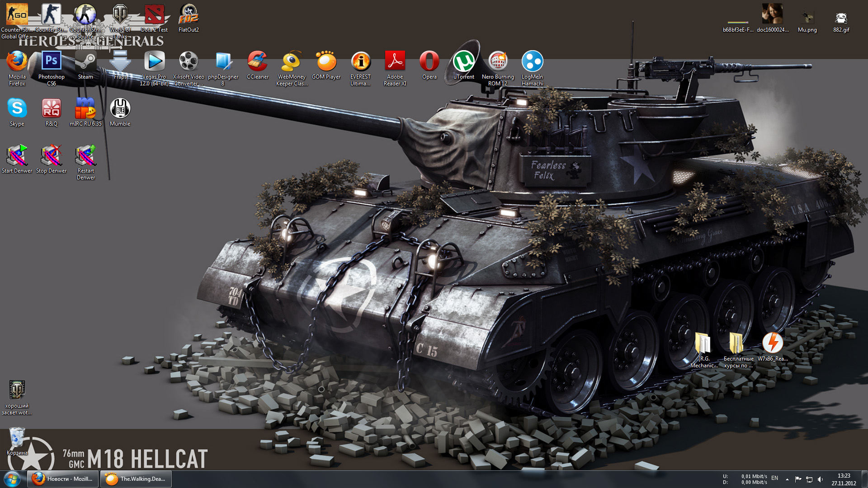868x488 pixels.
Task: Open Adobe Reader XI shortcut
Action: point(395,62)
